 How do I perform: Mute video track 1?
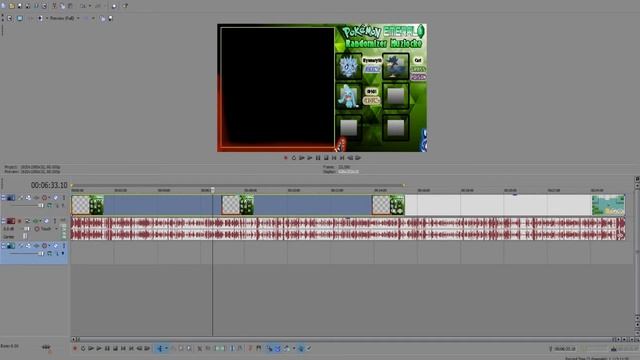[56, 198]
